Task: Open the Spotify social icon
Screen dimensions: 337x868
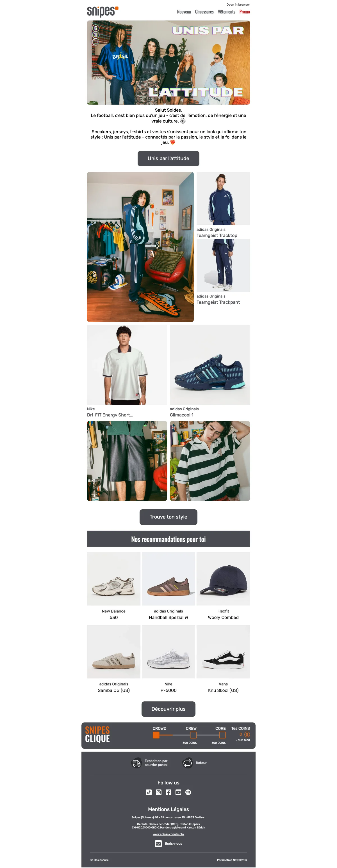Action: pyautogui.click(x=188, y=792)
